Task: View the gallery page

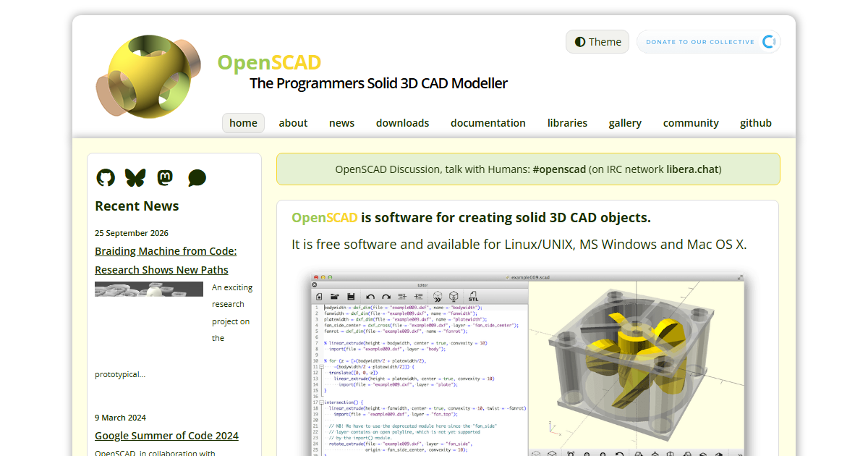Action: (625, 123)
